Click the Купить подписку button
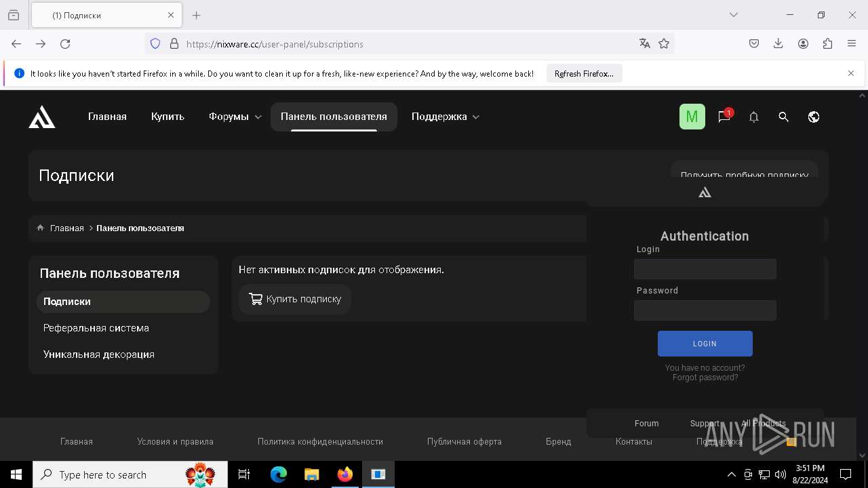868x488 pixels. 295,299
